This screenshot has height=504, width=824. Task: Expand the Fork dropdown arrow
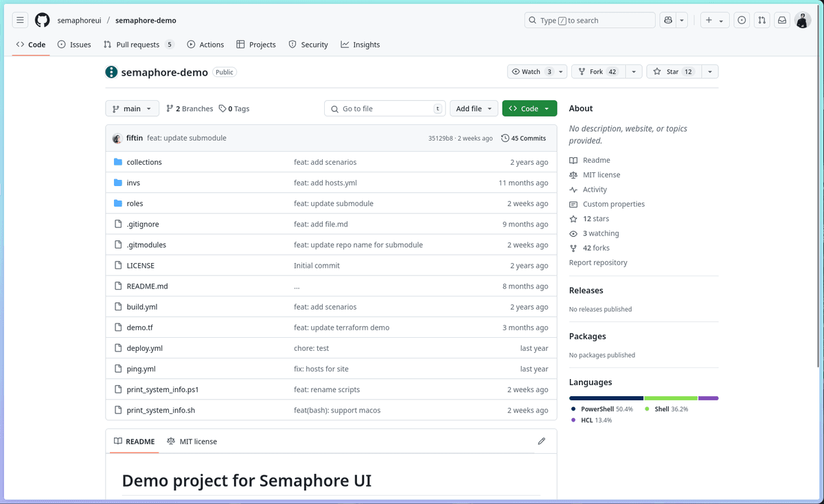click(x=634, y=71)
